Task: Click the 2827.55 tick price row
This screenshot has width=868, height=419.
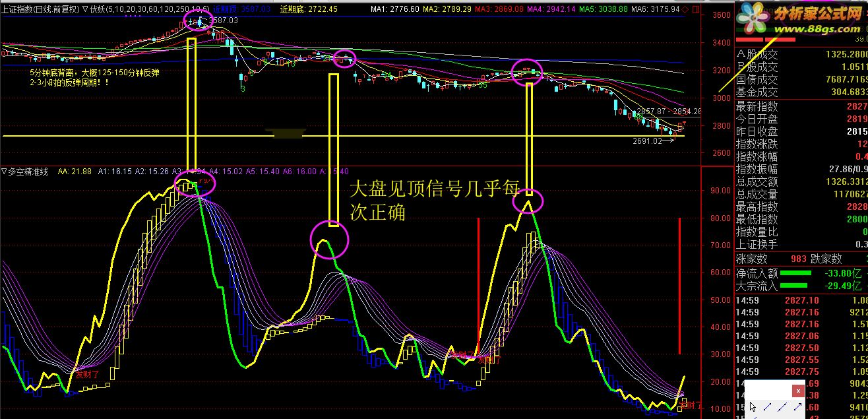Action: pos(801,360)
